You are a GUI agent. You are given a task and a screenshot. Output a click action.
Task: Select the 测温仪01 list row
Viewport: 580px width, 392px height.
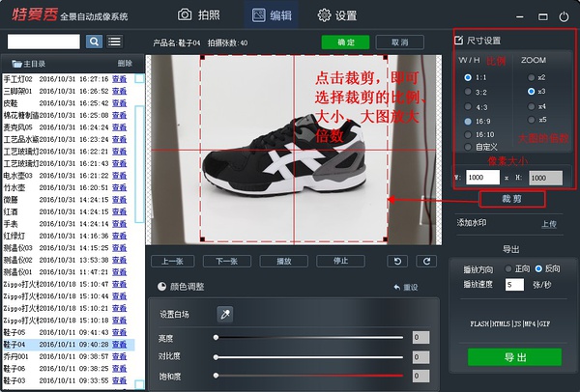click(x=69, y=272)
